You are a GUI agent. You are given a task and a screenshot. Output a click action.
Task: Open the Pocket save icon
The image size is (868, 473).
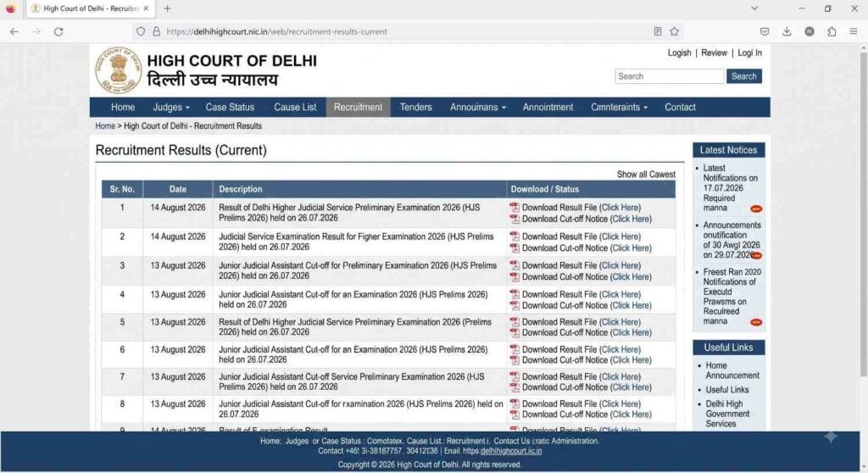coord(765,31)
